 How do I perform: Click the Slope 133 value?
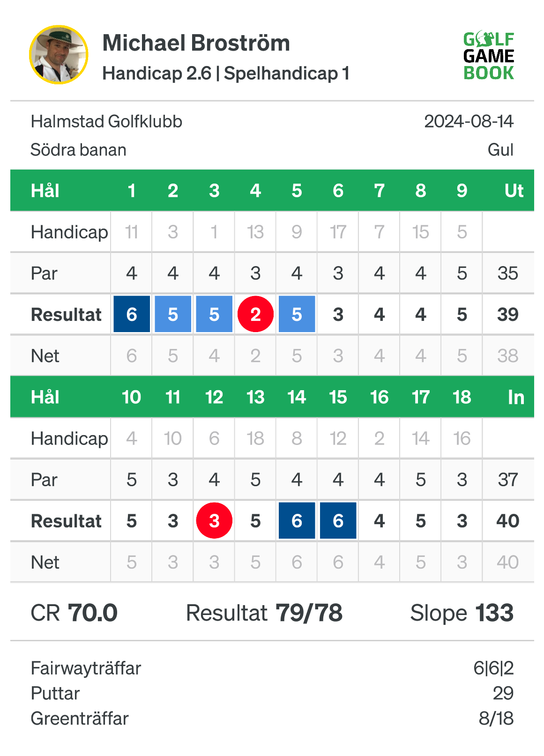coord(462,613)
